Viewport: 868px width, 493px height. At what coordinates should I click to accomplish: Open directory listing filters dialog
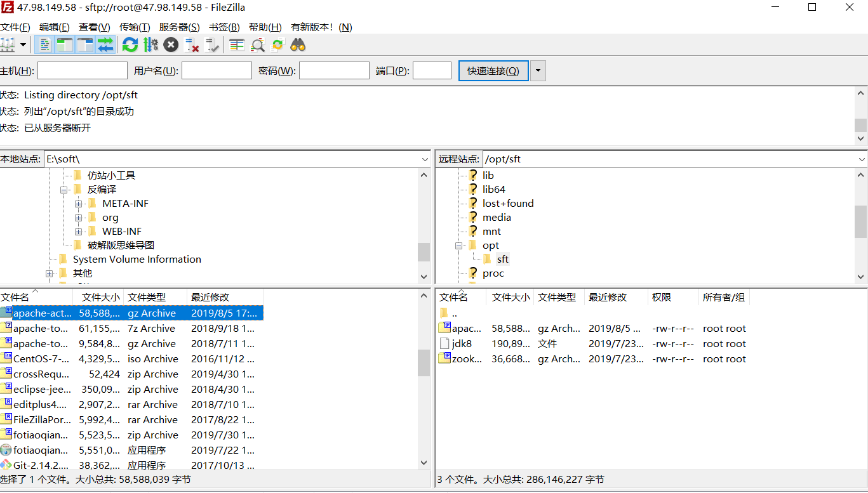pyautogui.click(x=237, y=45)
